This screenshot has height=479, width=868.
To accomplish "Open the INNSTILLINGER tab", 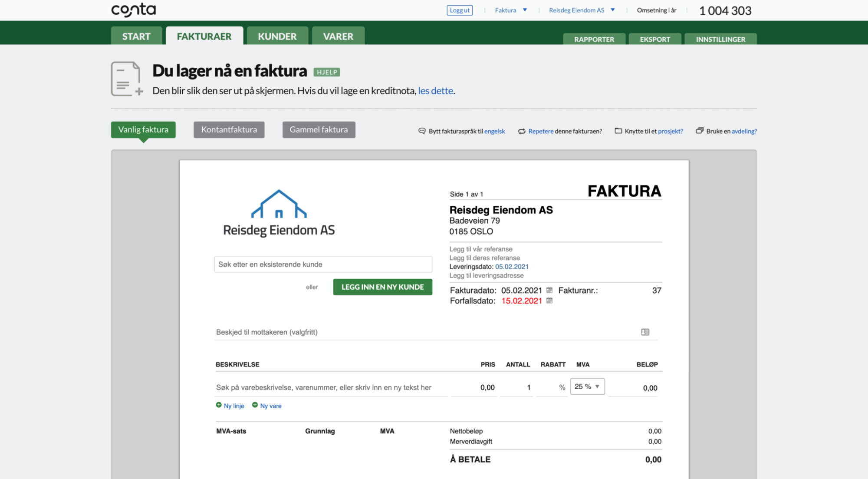I will pos(720,39).
